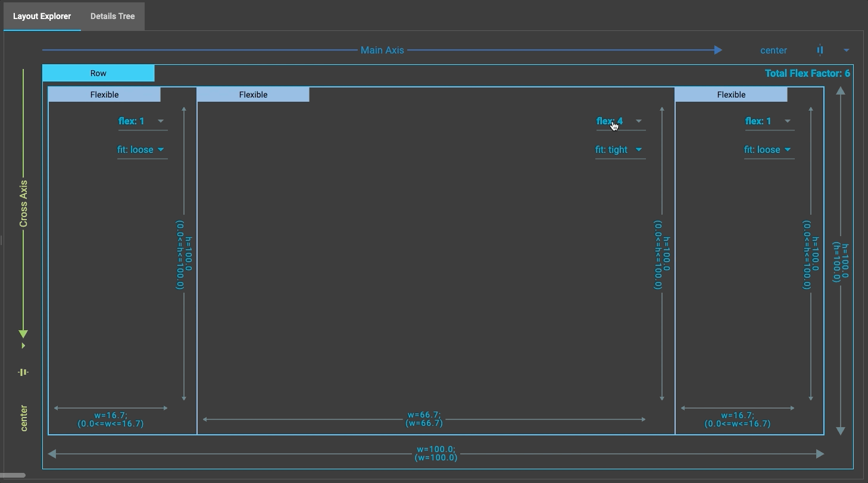The width and height of the screenshot is (868, 483).
Task: Switch to the Details Tree tab
Action: [x=112, y=16]
